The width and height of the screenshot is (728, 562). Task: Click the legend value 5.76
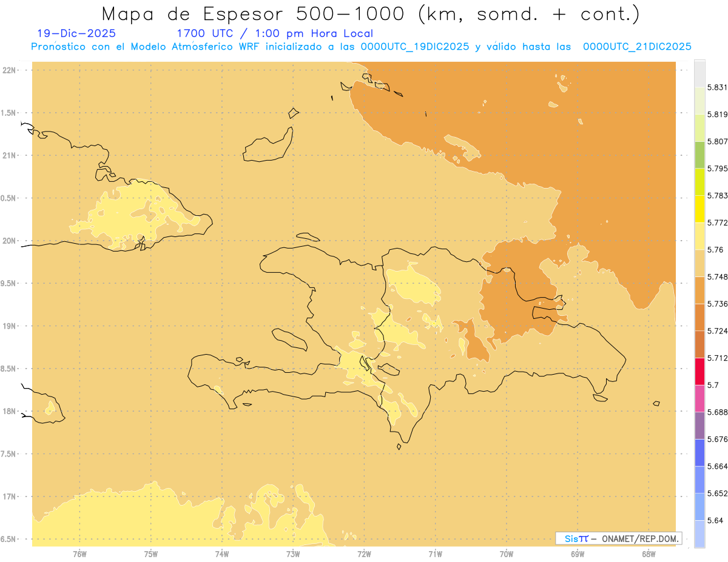click(715, 250)
